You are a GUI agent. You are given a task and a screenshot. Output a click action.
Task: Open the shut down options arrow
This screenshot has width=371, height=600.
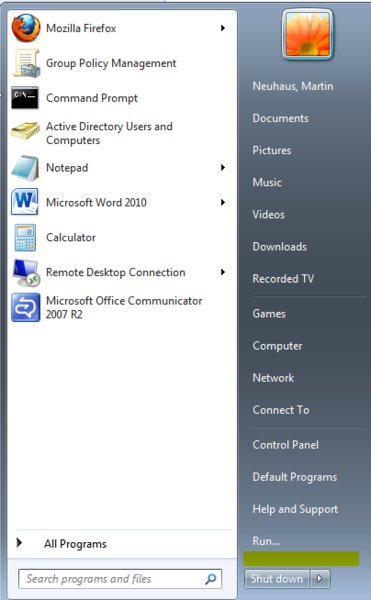(x=320, y=579)
